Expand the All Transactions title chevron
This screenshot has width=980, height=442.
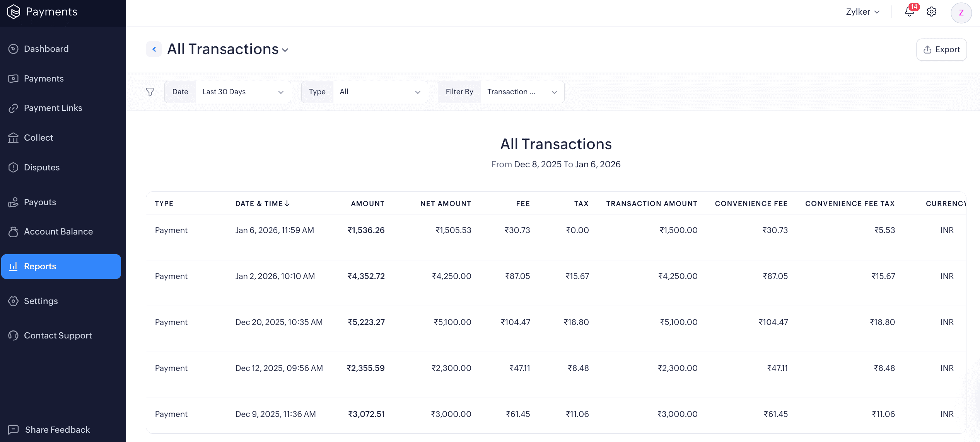click(x=285, y=50)
